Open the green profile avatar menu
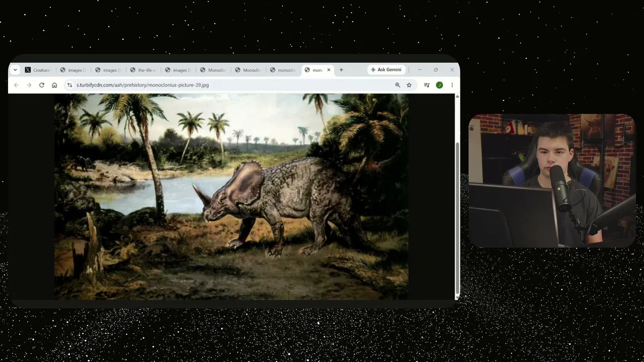The image size is (644, 362). (439, 85)
